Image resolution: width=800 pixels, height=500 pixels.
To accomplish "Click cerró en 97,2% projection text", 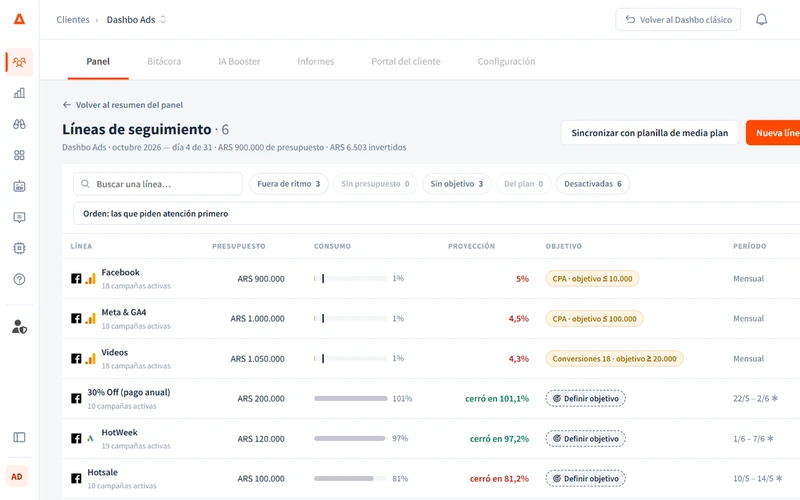I will 499,438.
